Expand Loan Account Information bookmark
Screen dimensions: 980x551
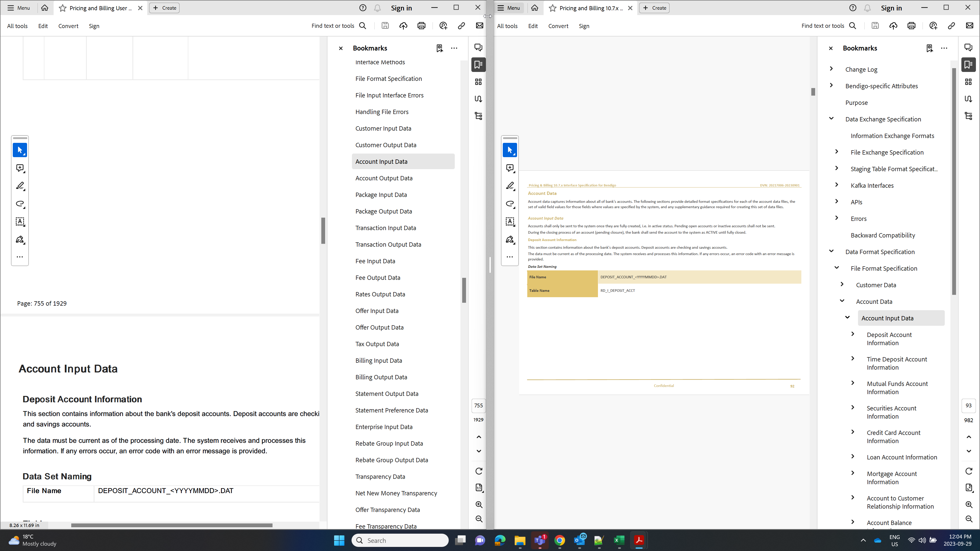pyautogui.click(x=853, y=457)
